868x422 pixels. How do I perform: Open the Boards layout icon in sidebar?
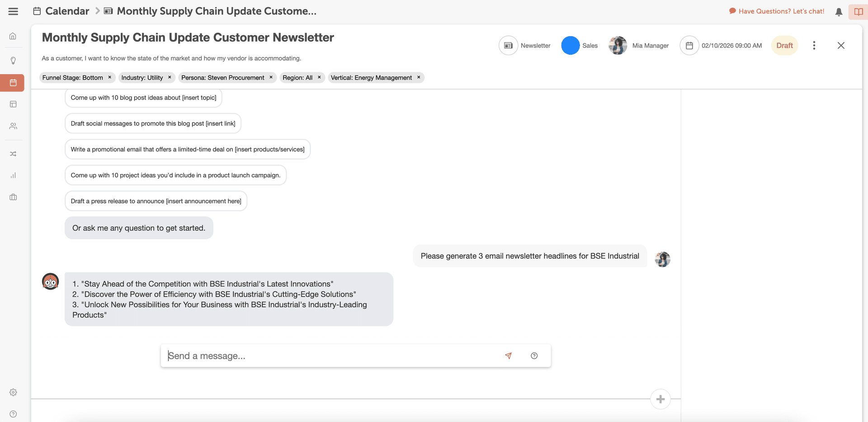[x=13, y=104]
